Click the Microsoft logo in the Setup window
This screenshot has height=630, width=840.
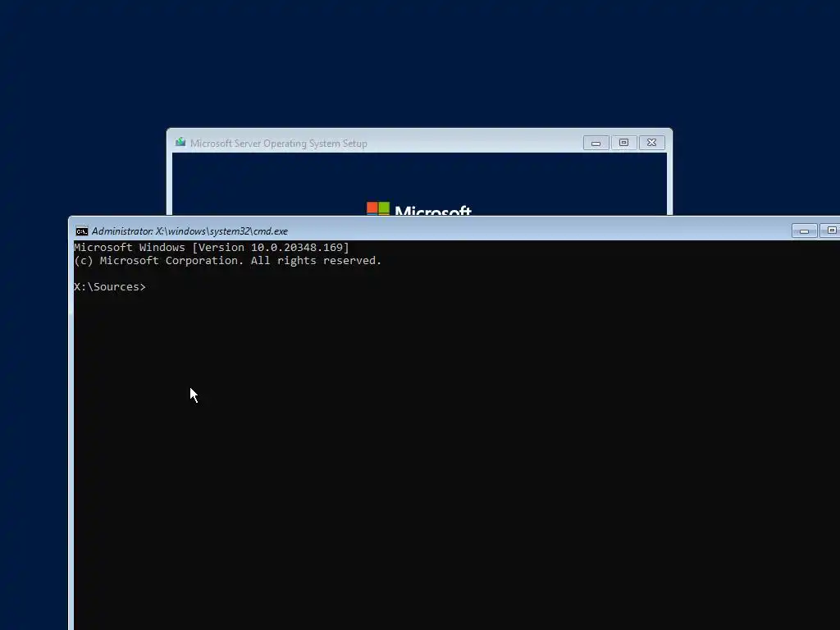pyautogui.click(x=419, y=209)
